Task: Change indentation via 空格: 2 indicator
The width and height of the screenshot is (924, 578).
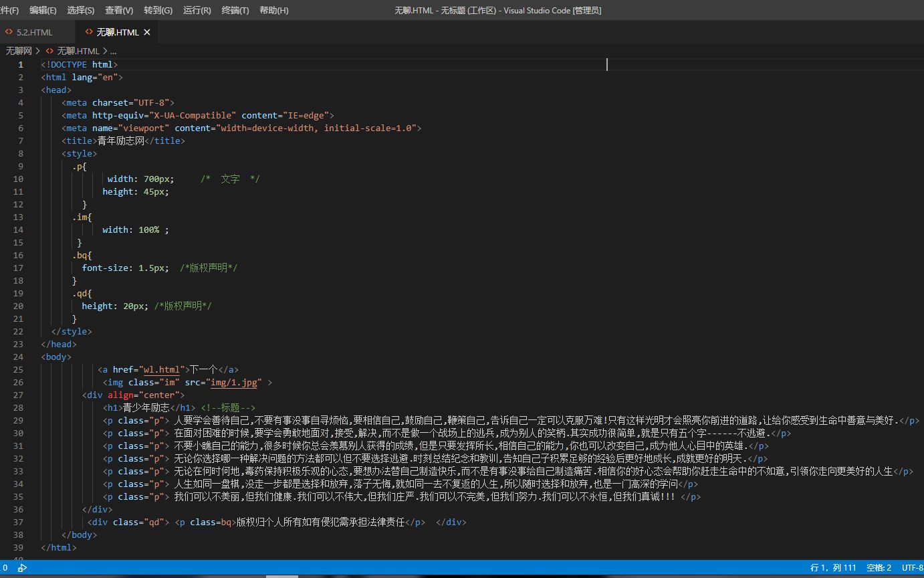Action: [879, 567]
